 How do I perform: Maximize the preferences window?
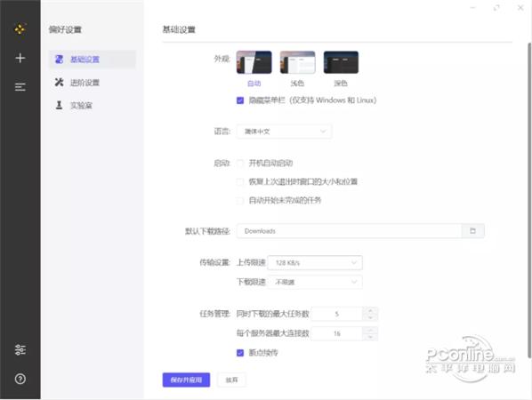point(496,8)
